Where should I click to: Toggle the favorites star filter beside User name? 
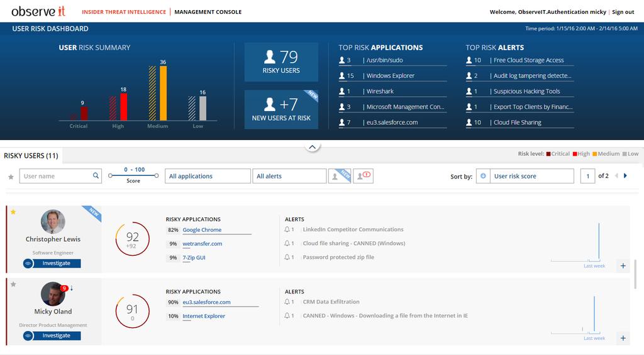pyautogui.click(x=11, y=177)
